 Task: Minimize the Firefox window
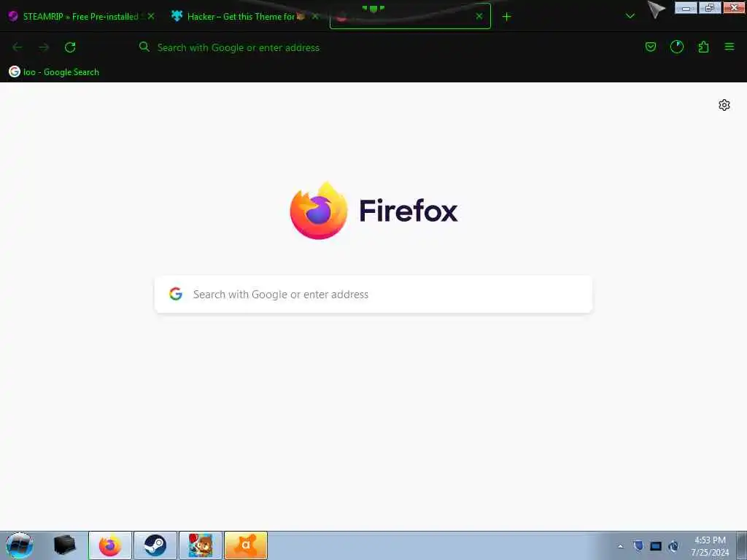point(686,8)
